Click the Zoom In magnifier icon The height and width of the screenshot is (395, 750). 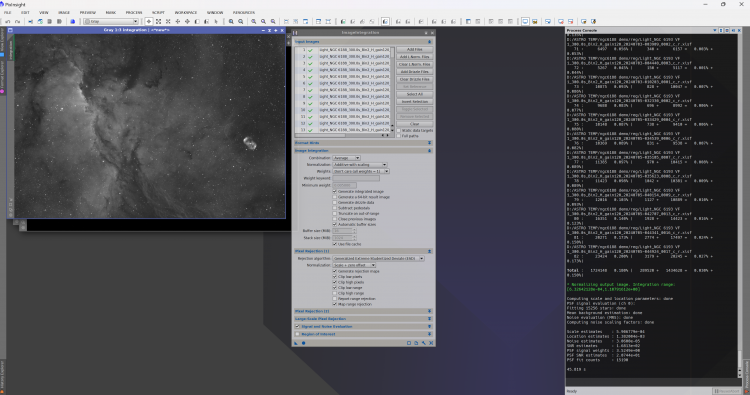coord(231,22)
